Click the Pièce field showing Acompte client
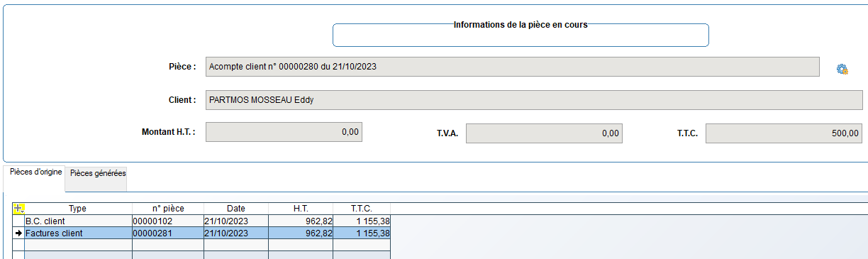The height and width of the screenshot is (259, 868). point(512,67)
